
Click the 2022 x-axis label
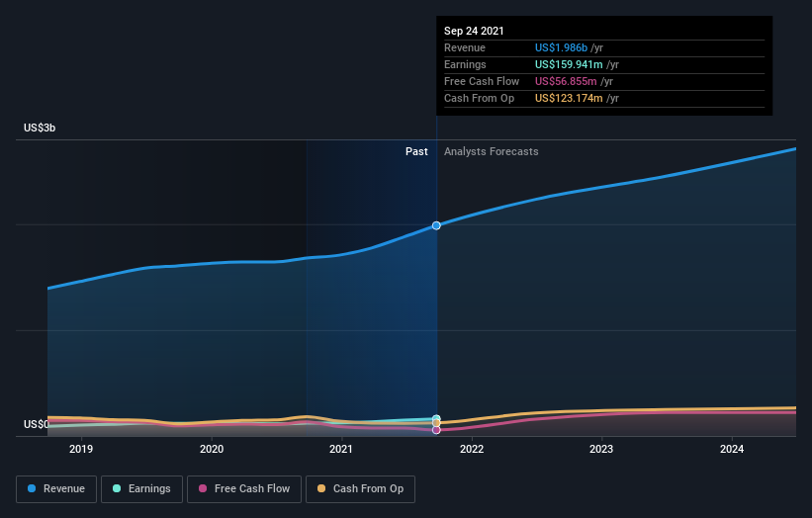[x=472, y=449]
